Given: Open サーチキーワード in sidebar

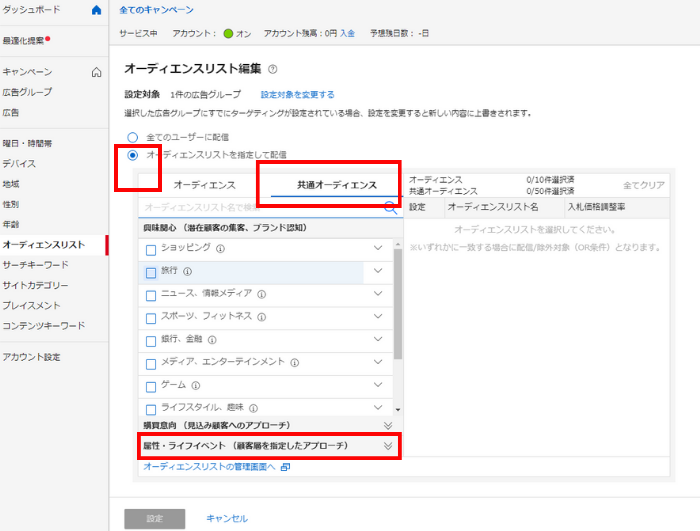Looking at the screenshot, I should pos(36,265).
